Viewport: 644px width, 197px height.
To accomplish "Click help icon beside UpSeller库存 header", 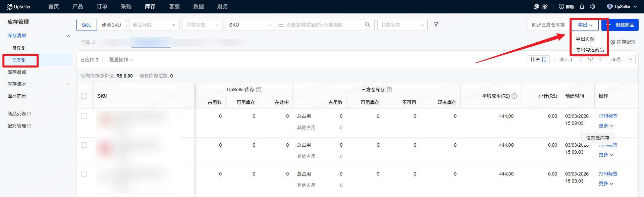I will coord(259,90).
